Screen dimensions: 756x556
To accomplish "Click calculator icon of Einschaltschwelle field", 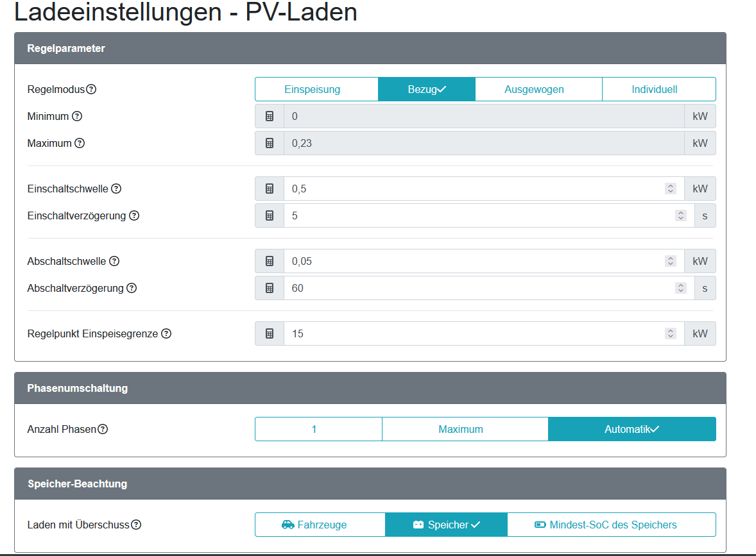I will click(270, 189).
